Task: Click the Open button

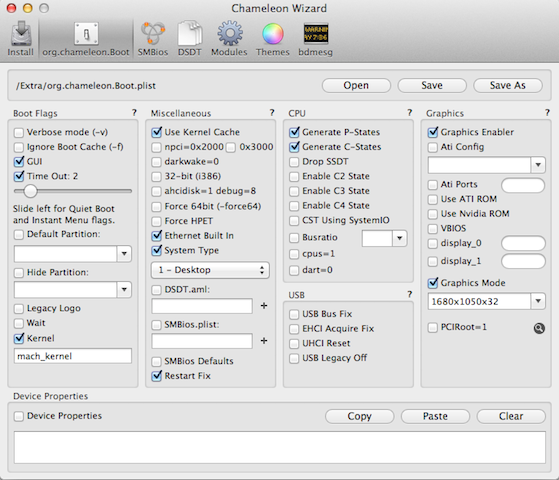Action: pos(356,86)
